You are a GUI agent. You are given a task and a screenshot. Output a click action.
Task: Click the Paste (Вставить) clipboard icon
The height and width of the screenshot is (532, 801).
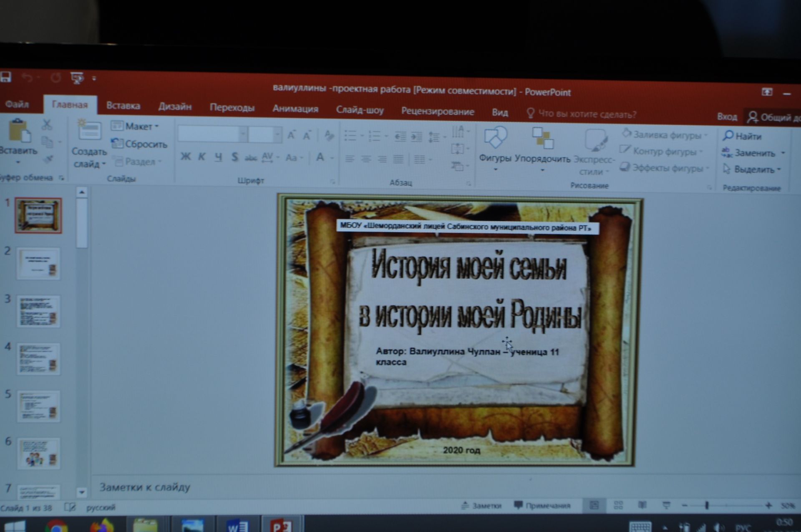[19, 131]
